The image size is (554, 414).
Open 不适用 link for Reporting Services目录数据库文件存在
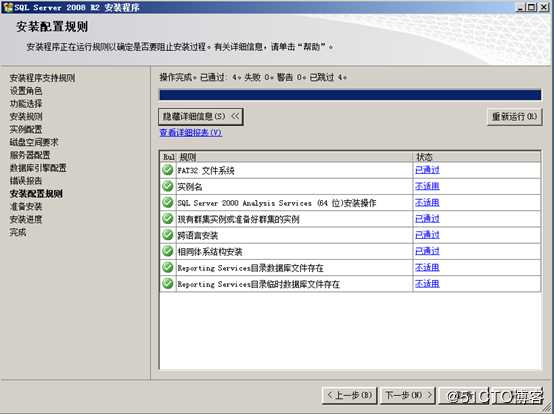(427, 268)
